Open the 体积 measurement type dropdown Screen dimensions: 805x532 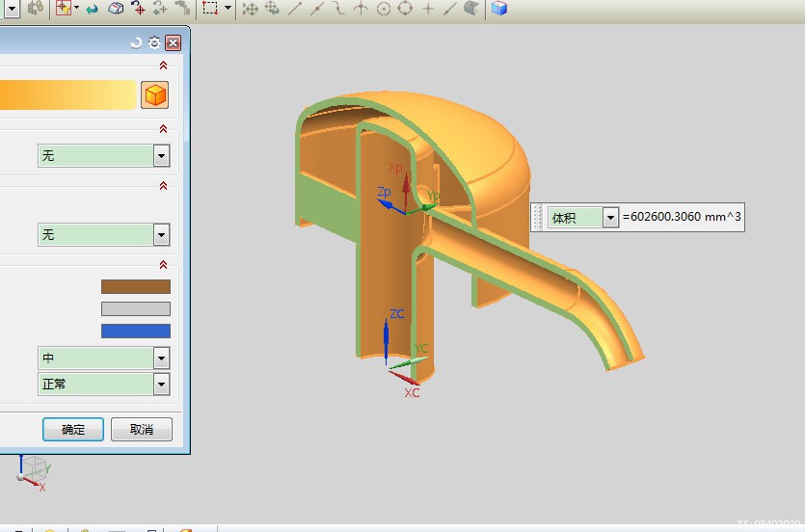point(609,218)
